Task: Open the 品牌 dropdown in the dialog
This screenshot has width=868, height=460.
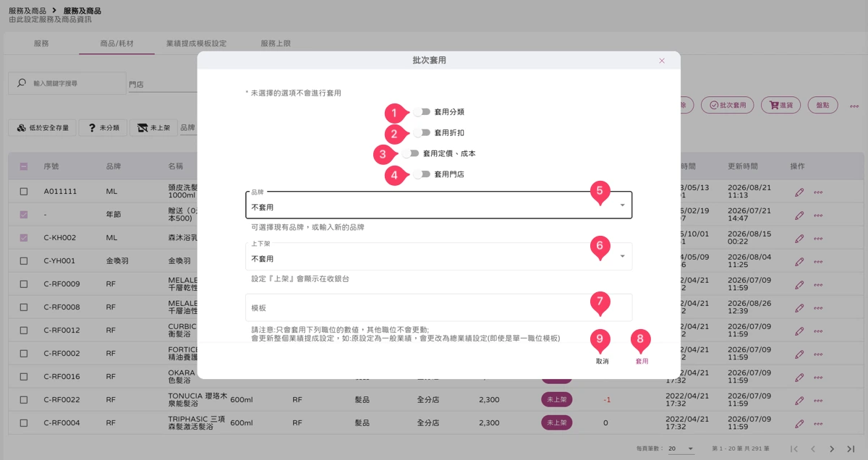Action: pos(438,205)
